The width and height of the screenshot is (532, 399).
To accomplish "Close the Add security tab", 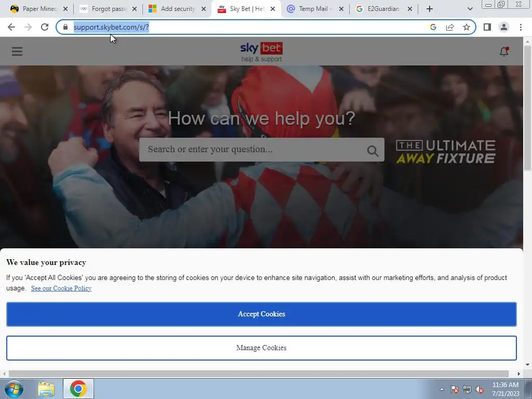I will (x=204, y=9).
